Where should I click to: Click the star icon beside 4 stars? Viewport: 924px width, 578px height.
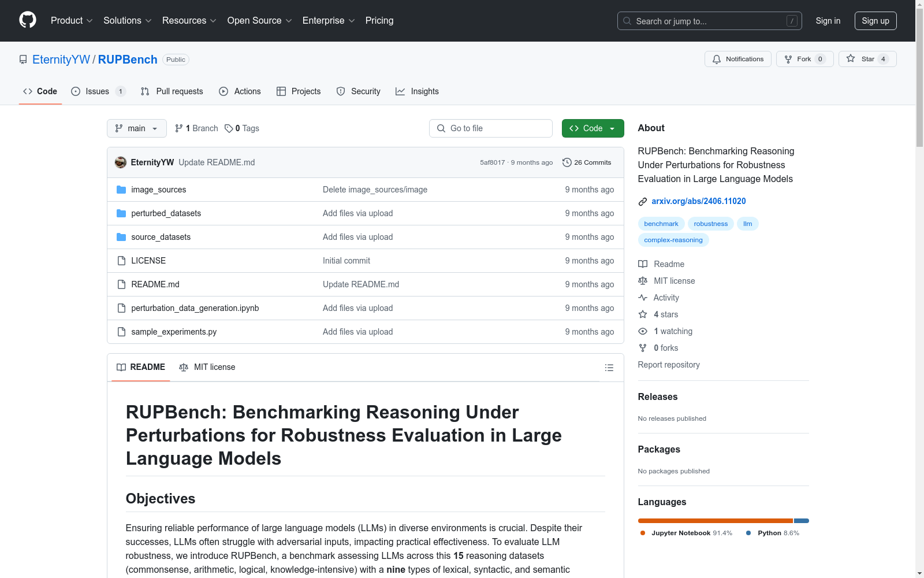643,314
